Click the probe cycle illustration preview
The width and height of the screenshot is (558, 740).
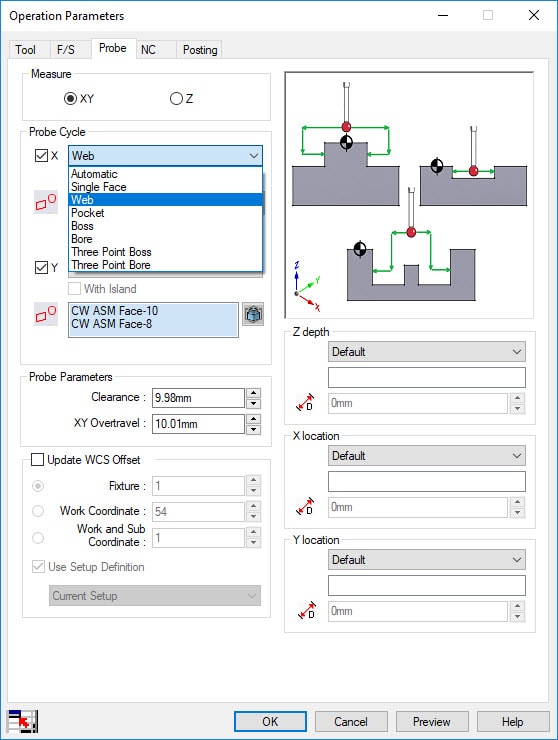[409, 195]
